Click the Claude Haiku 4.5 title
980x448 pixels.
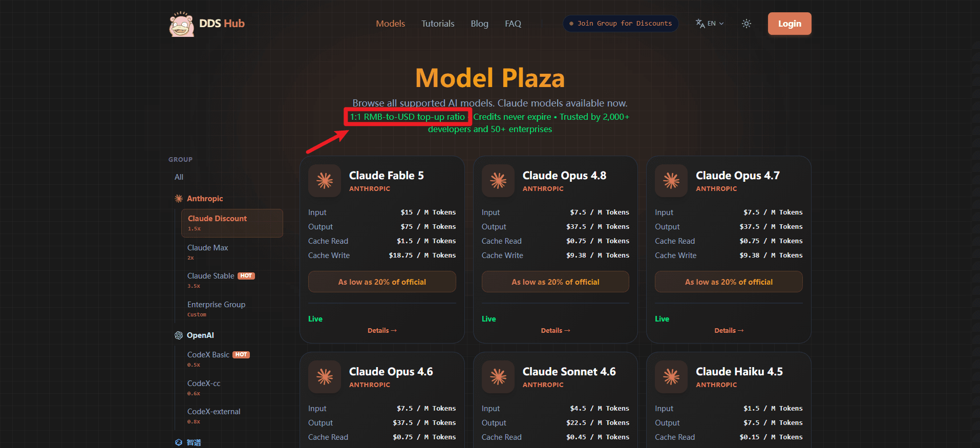click(739, 372)
